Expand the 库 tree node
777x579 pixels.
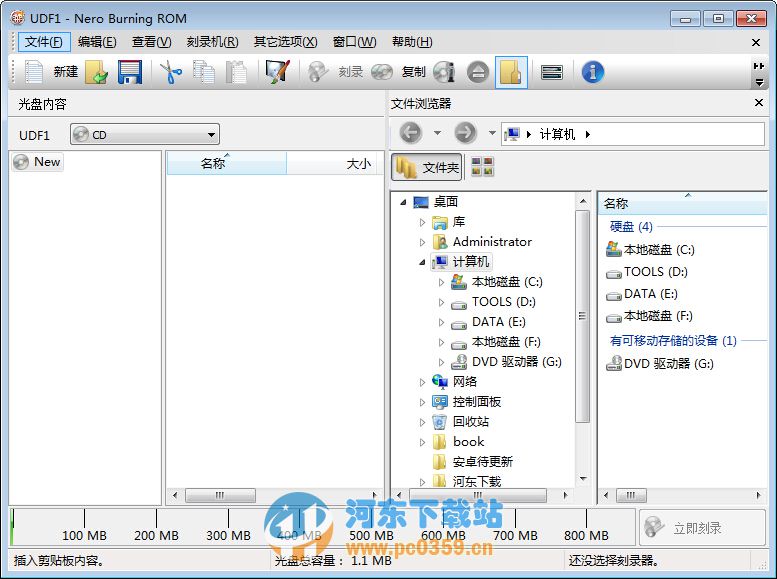tap(422, 222)
